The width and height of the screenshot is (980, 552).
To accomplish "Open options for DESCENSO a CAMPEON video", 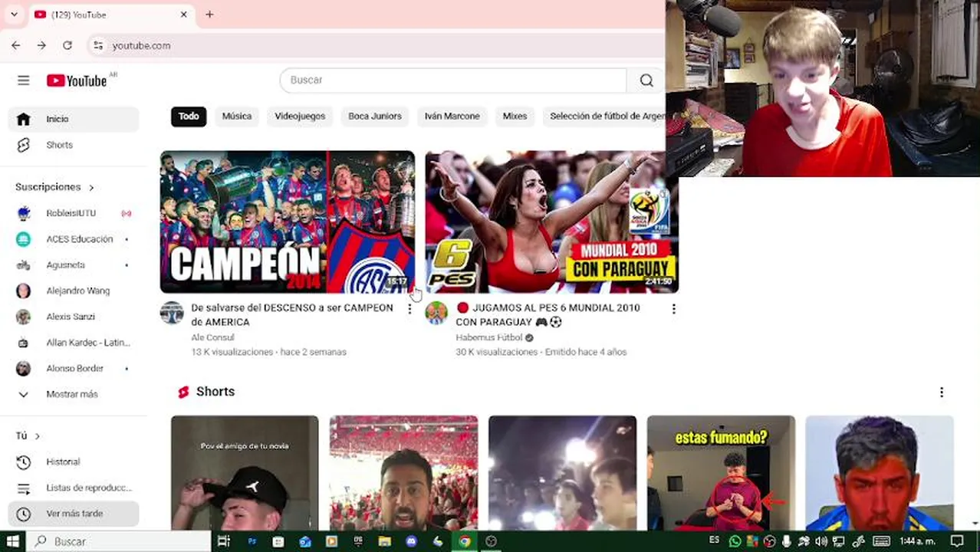I will 409,309.
